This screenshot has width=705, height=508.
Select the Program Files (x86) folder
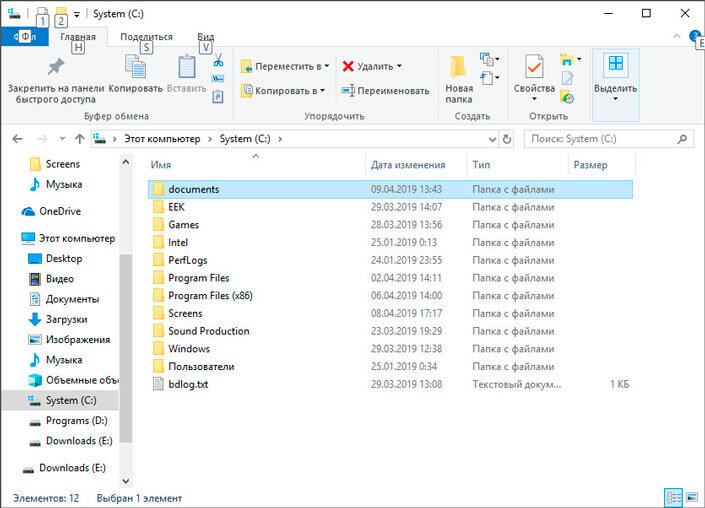(x=390, y=296)
